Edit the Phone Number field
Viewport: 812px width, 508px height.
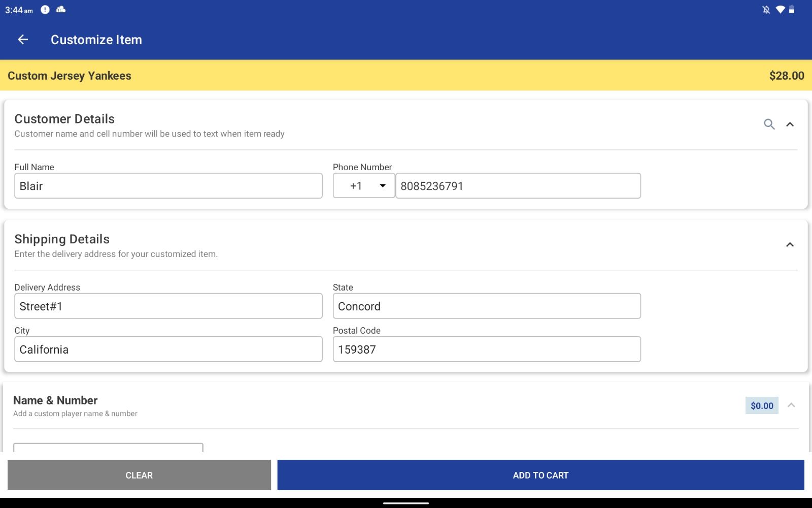click(x=518, y=186)
